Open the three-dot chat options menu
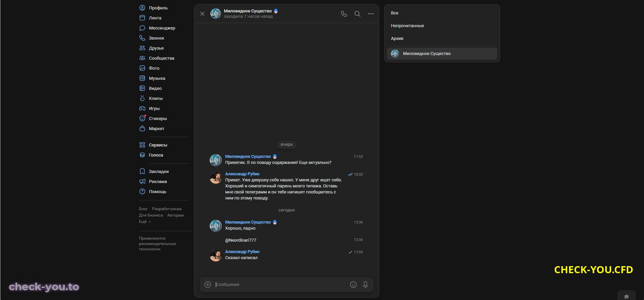The width and height of the screenshot is (644, 300). pyautogui.click(x=371, y=14)
